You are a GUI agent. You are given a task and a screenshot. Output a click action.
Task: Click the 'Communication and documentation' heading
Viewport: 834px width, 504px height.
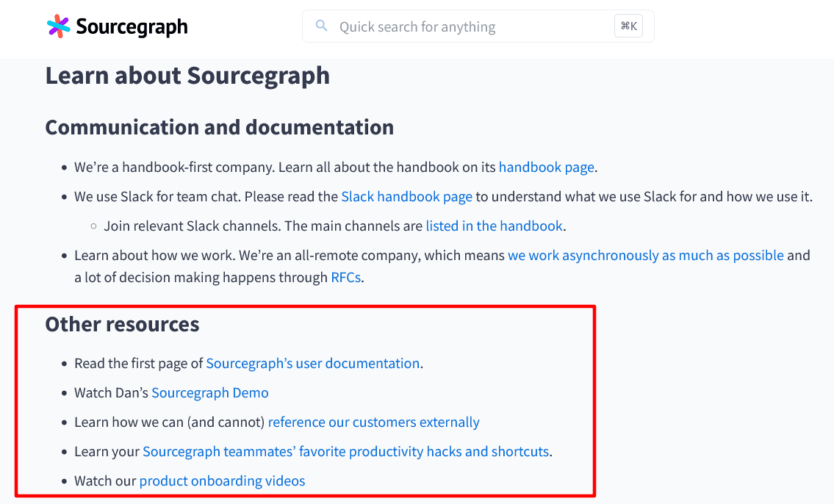click(219, 127)
